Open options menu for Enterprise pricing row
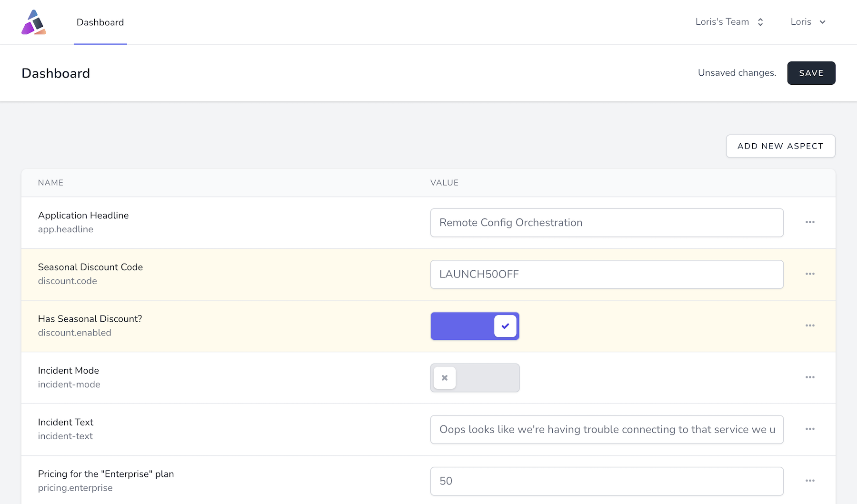The width and height of the screenshot is (857, 504). 810,481
